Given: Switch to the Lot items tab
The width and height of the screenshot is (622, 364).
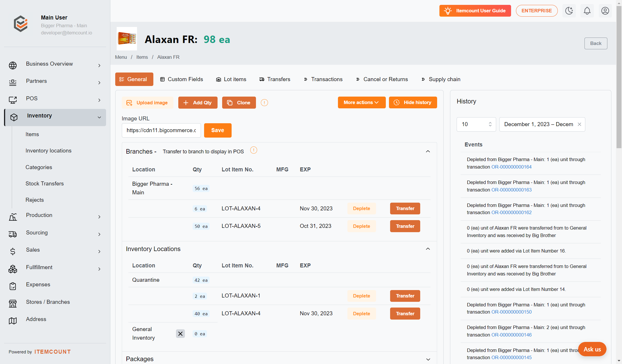Looking at the screenshot, I should 231,79.
